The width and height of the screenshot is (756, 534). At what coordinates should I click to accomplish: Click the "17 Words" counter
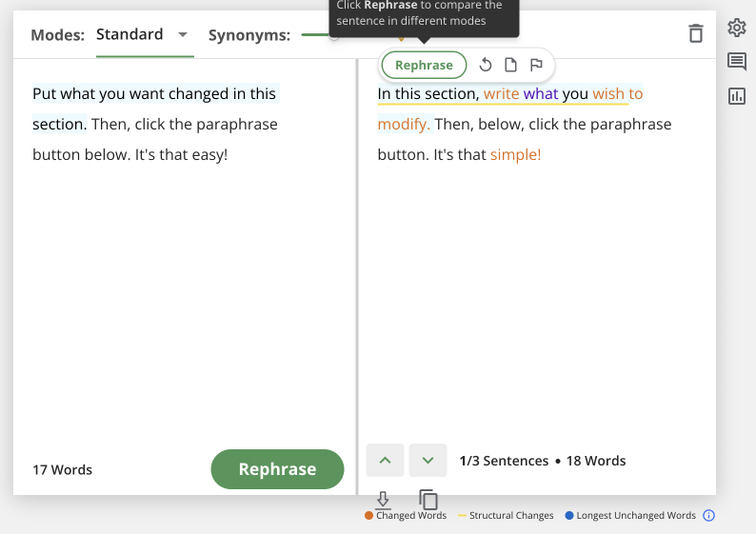[62, 469]
